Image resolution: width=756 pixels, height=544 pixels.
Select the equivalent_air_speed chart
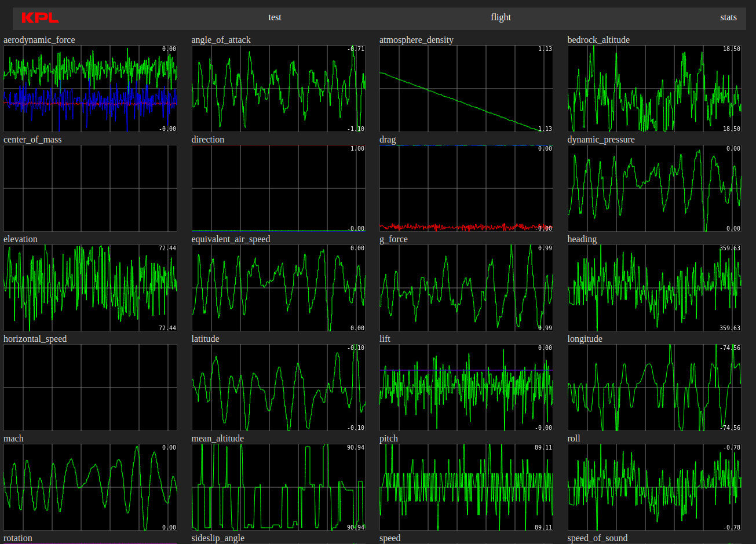click(x=279, y=288)
